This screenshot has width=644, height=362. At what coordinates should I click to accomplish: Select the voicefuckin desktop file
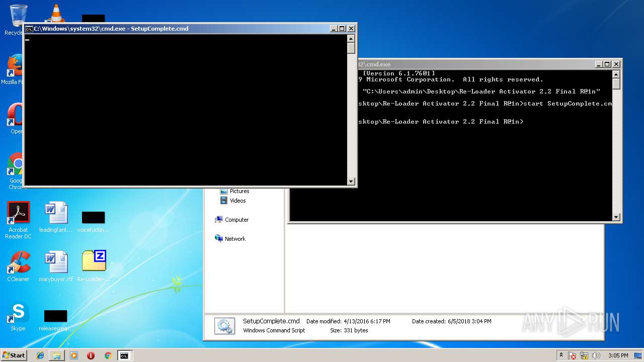(94, 221)
